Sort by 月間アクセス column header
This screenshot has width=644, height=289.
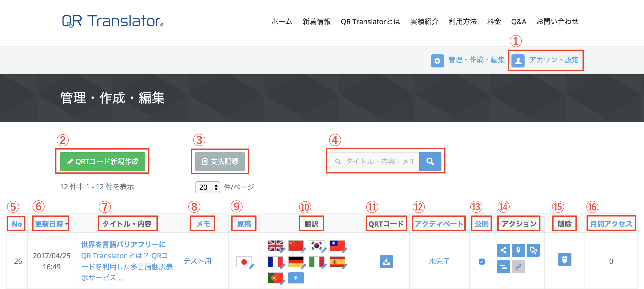pos(611,224)
